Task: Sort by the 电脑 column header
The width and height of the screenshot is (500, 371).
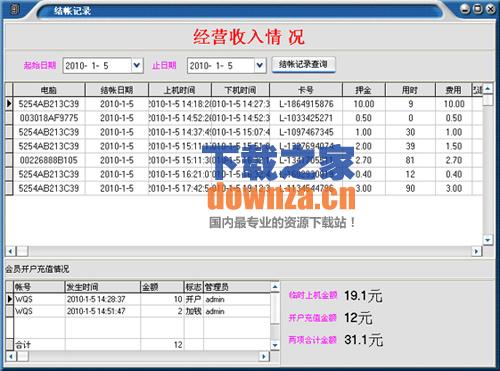Action: (x=49, y=90)
